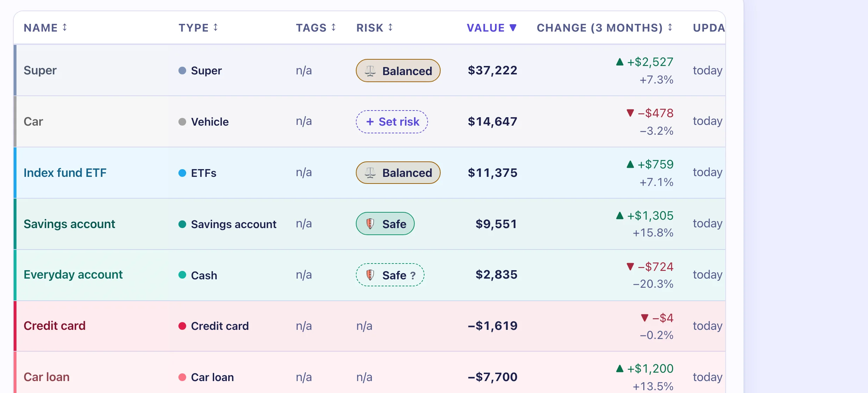Click scales icon in Super's Balanced badge
The width and height of the screenshot is (868, 393).
click(x=370, y=71)
